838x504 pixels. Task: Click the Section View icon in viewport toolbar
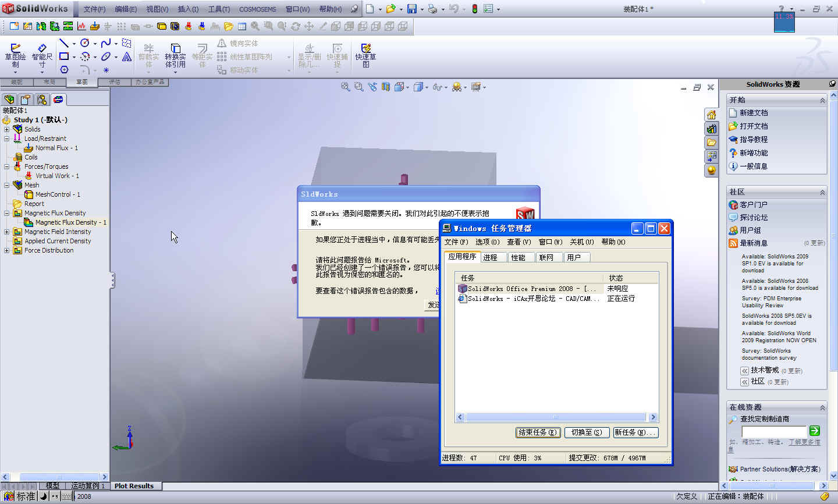[x=386, y=87]
